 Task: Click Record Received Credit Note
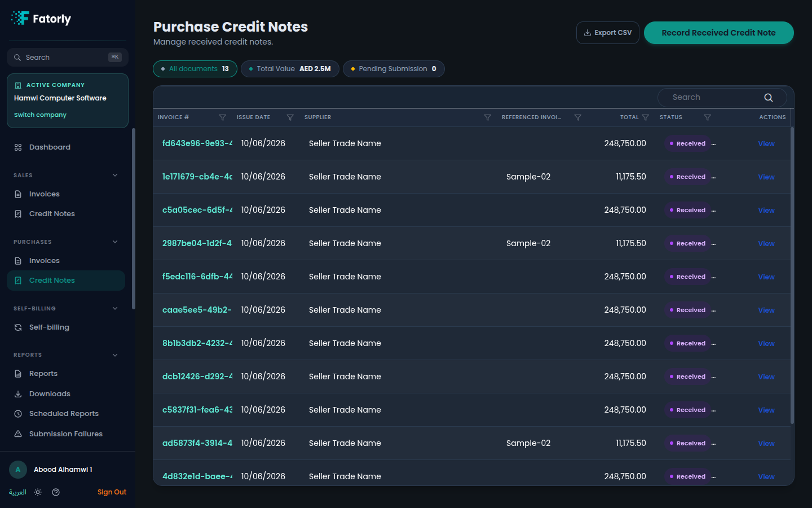tap(719, 33)
